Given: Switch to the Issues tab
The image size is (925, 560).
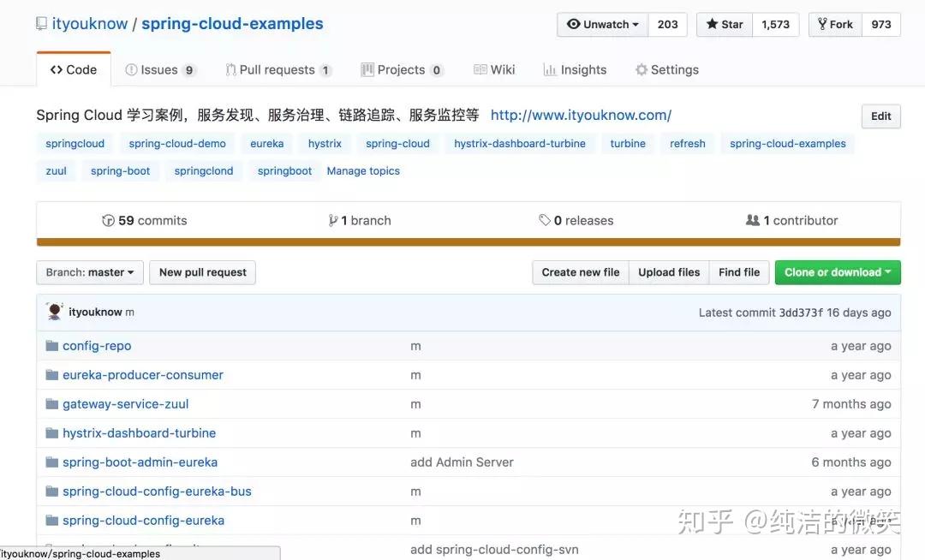Looking at the screenshot, I should click(159, 69).
